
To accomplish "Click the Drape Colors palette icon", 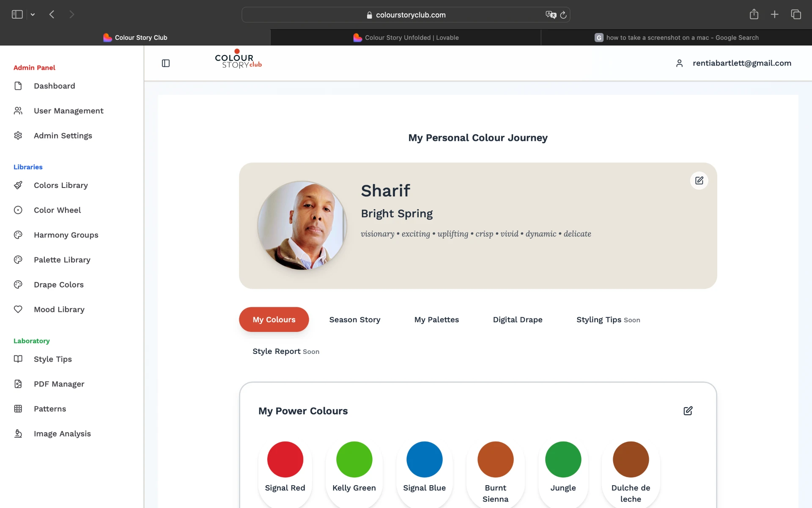I will tap(18, 284).
